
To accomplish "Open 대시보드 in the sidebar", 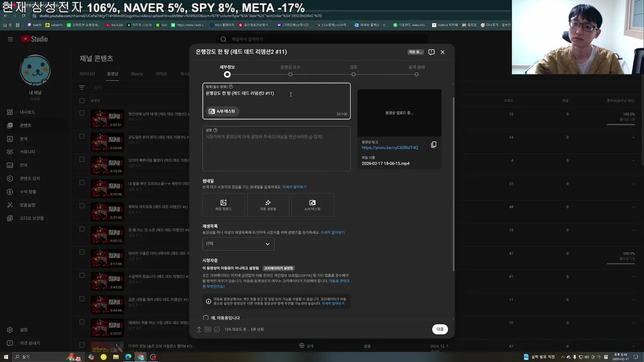I will coord(27,112).
